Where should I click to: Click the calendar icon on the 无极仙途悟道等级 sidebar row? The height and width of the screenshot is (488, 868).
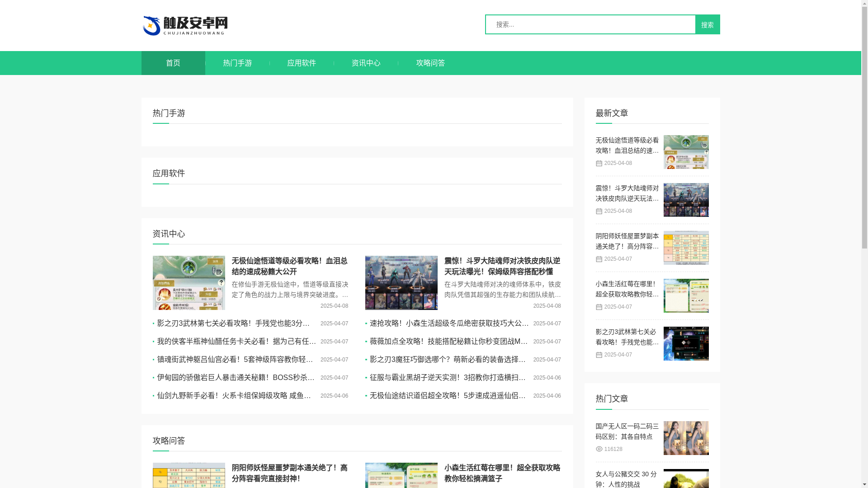pos(599,164)
